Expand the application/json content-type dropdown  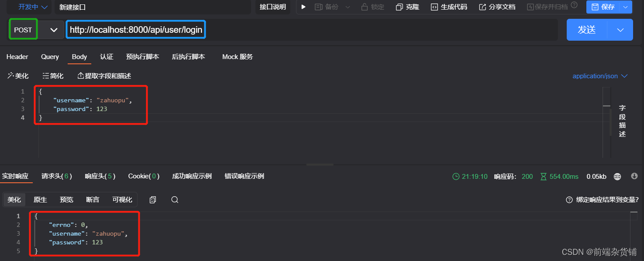coord(600,76)
